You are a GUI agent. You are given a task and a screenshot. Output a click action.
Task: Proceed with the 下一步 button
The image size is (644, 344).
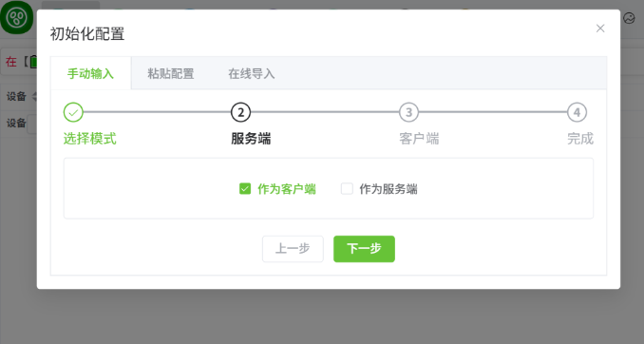(364, 249)
